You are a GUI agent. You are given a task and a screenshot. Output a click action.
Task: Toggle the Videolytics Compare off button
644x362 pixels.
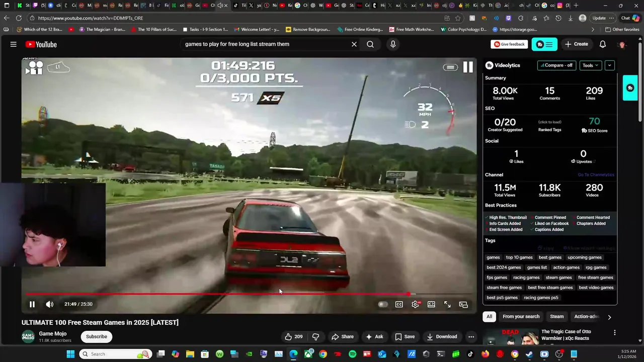(x=556, y=65)
